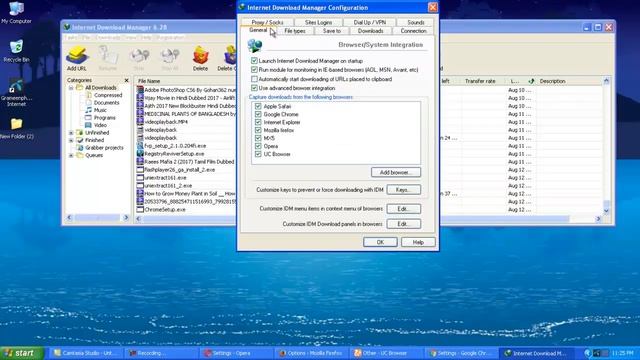Toggle Use advanced browser integration checkbox
This screenshot has height=360, width=640.
pyautogui.click(x=254, y=88)
